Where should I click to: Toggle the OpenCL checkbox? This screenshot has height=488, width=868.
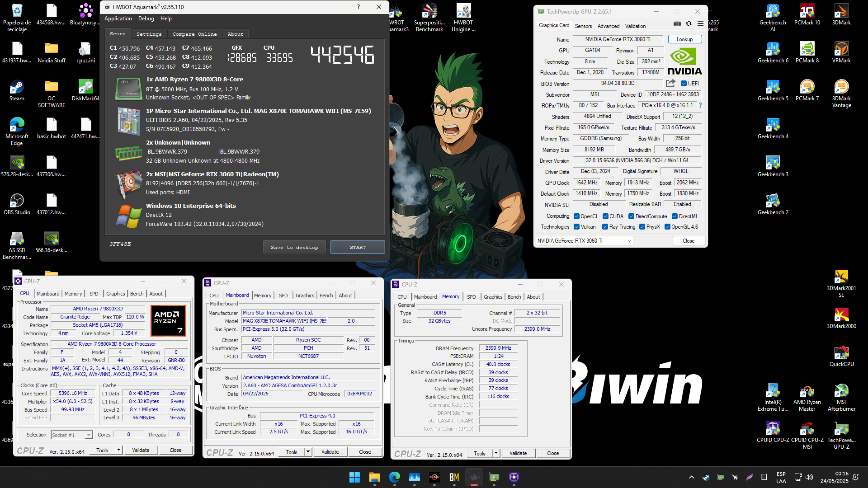(576, 216)
